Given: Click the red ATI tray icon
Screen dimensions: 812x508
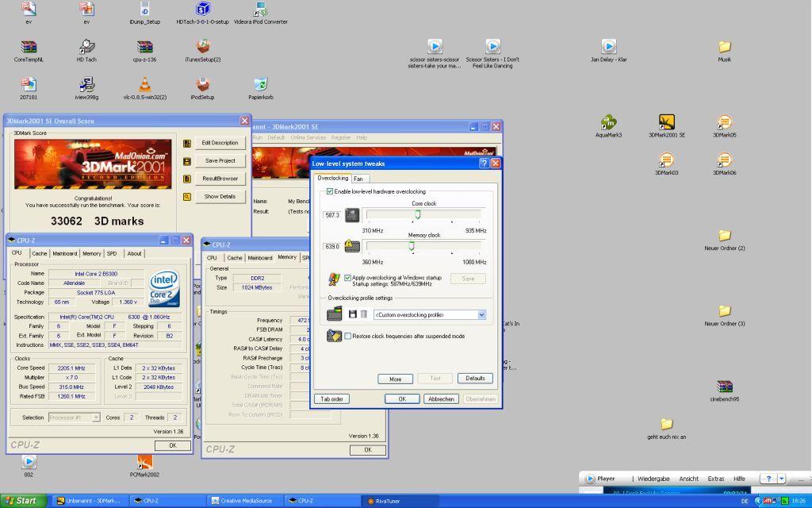Looking at the screenshot, I should click(768, 501).
